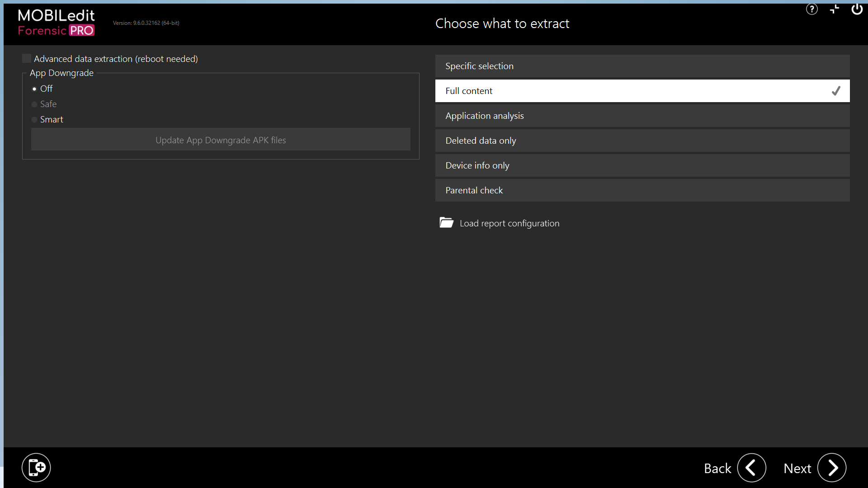
Task: Choose Device info only option
Action: pos(642,165)
